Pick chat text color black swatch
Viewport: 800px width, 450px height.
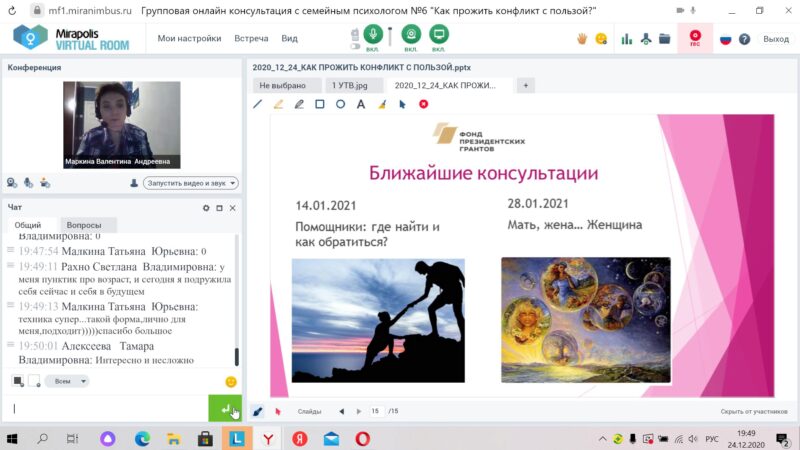17,381
